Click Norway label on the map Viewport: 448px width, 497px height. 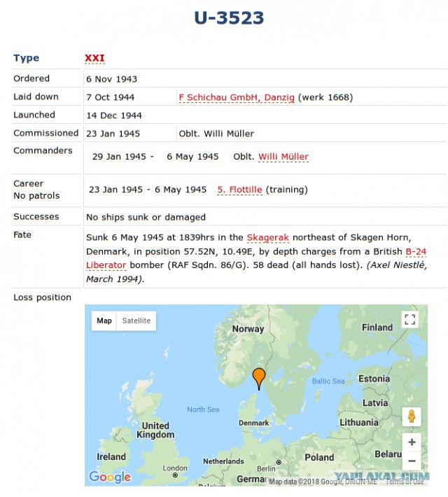(248, 329)
